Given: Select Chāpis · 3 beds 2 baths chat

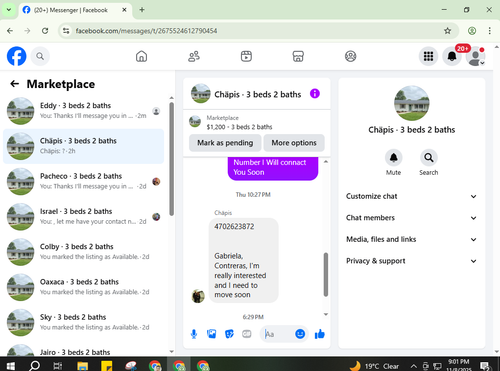Looking at the screenshot, I should click(83, 146).
